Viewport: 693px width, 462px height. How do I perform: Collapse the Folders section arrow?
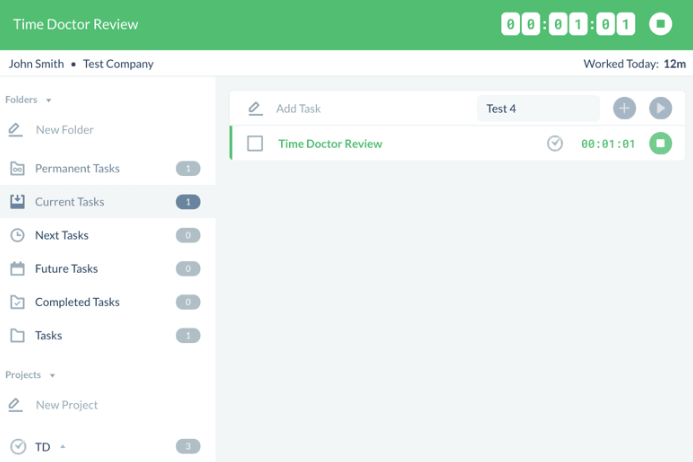point(49,100)
